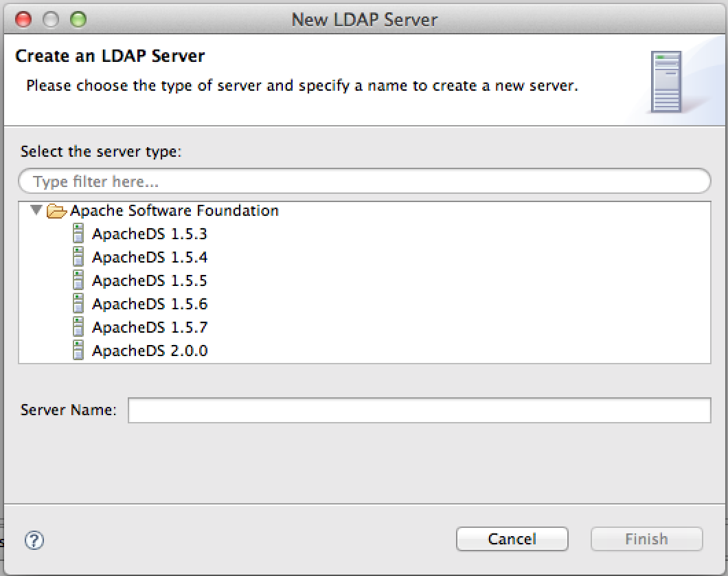Select ApacheDS 1.5.7 from the server list

(150, 327)
